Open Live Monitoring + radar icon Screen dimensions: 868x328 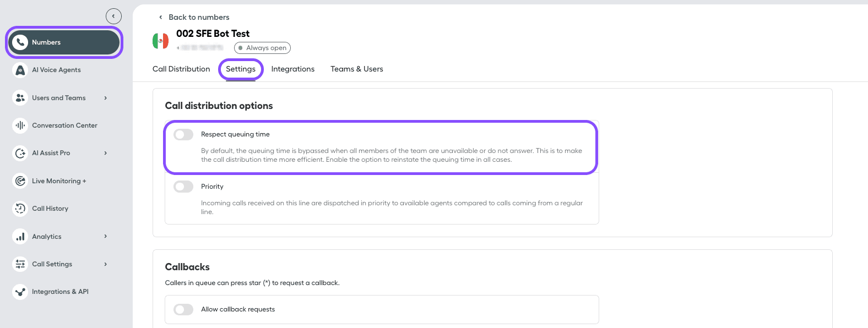coord(20,181)
